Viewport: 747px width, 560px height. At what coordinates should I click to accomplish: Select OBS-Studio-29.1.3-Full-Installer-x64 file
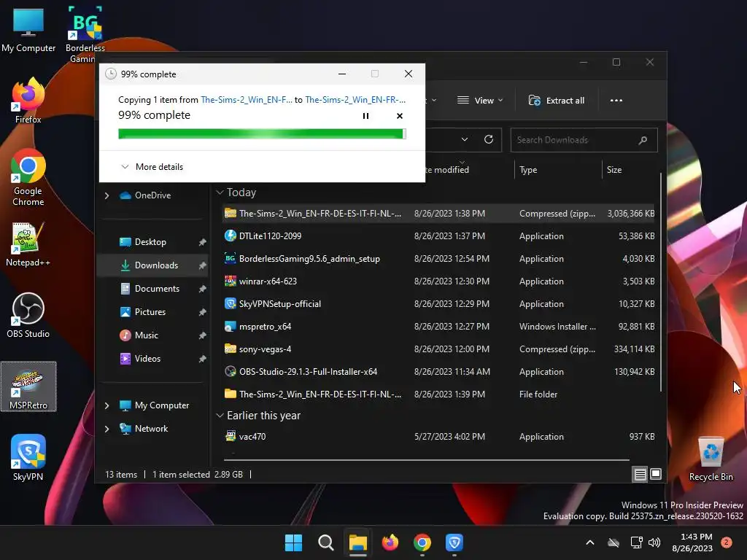click(x=439, y=371)
